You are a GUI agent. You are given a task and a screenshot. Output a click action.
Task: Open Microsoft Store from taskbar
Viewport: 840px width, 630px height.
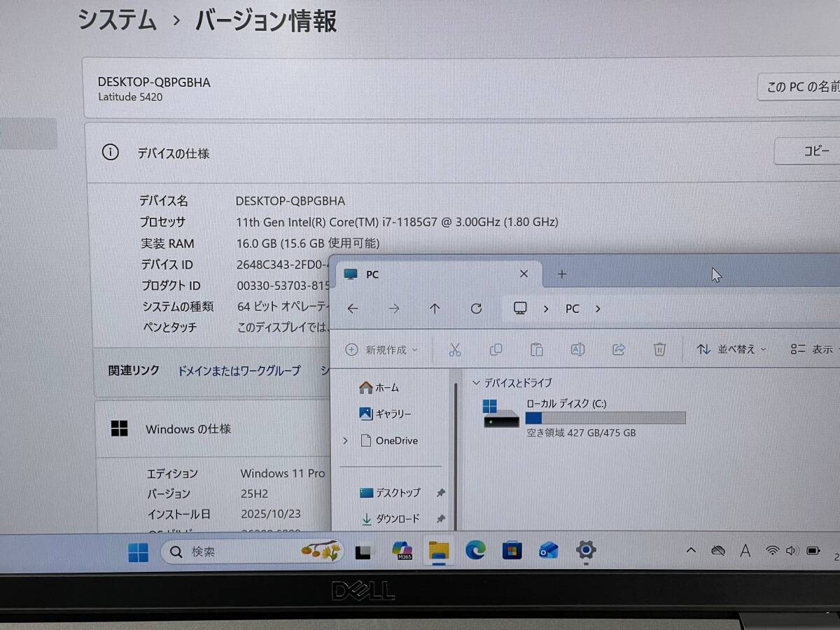coord(512,551)
